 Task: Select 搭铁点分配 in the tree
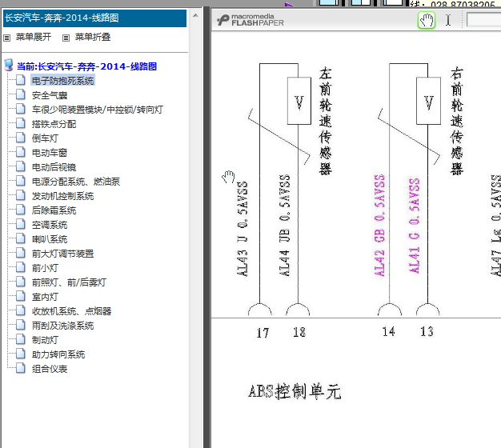click(x=54, y=124)
